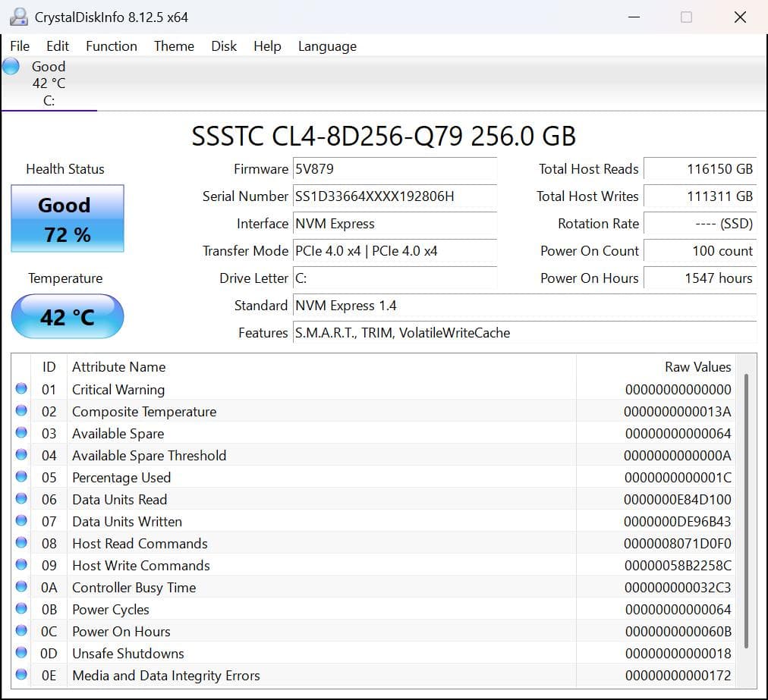Open the Disk menu to switch drives
Screen dimensions: 768x700
click(x=224, y=46)
